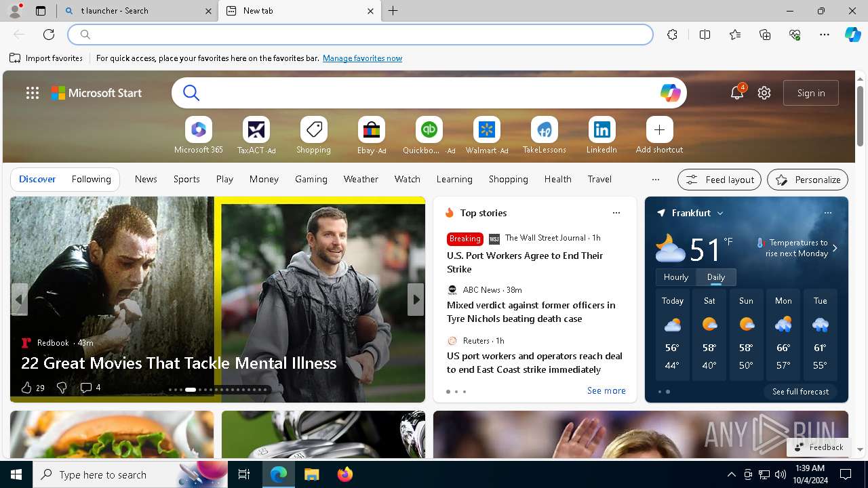Open Favorites star icon
The height and width of the screenshot is (488, 868).
tap(735, 35)
